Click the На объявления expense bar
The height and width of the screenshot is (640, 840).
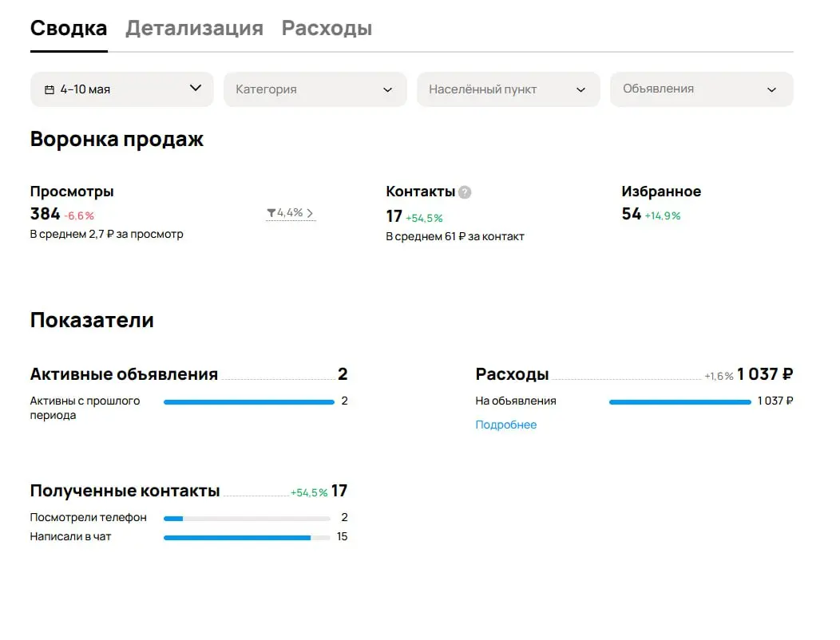pyautogui.click(x=680, y=401)
